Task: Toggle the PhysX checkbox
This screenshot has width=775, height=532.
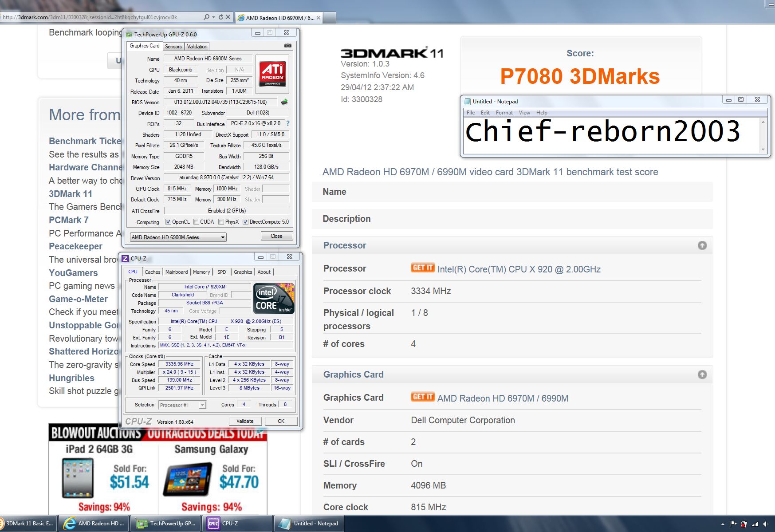Action: tap(221, 222)
